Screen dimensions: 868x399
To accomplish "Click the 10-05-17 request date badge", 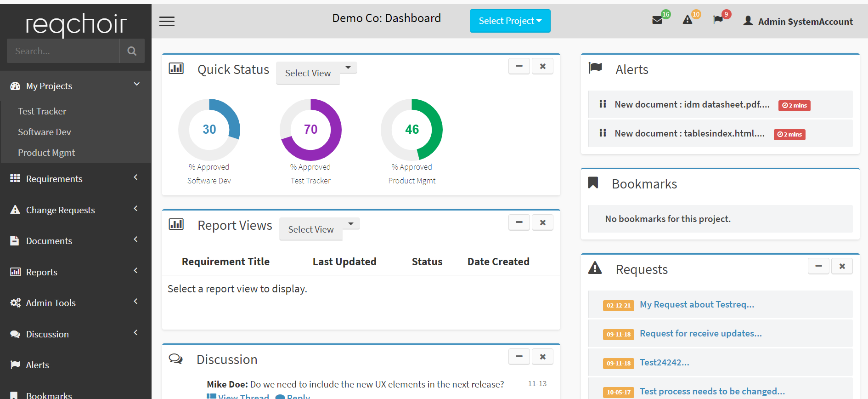I will coord(619,392).
